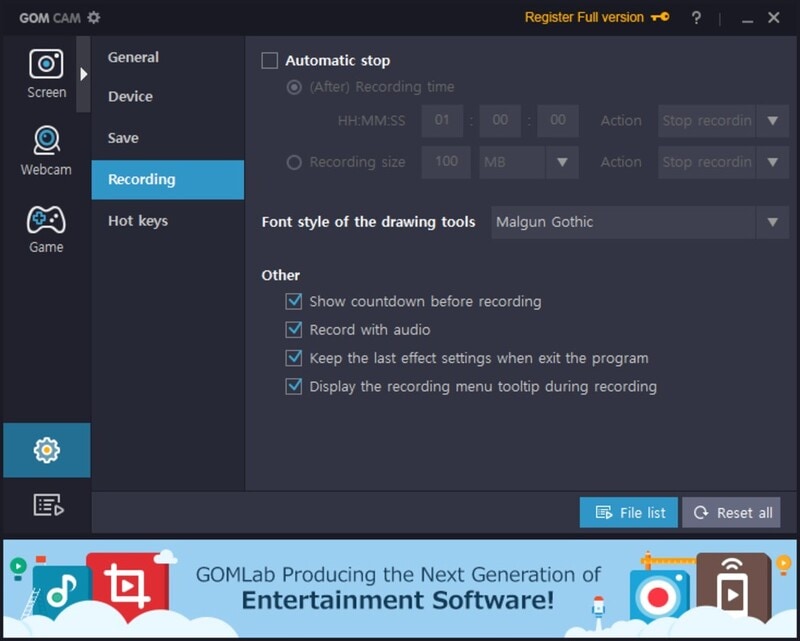Click the sidebar collapse arrow beside Screen
The height and width of the screenshot is (641, 800).
click(x=83, y=74)
